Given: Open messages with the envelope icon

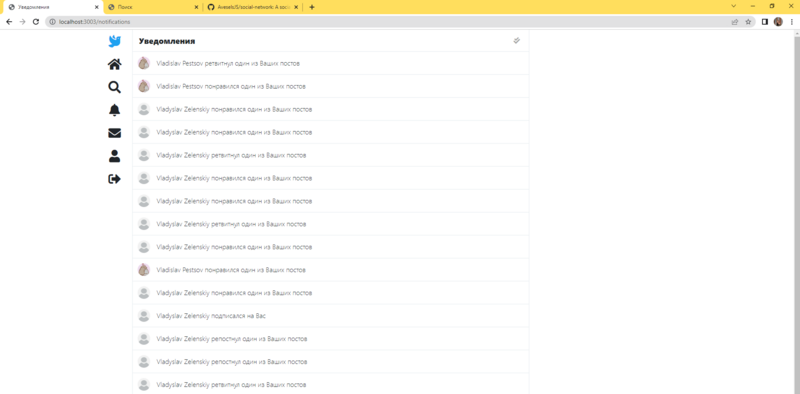Looking at the screenshot, I should click(x=115, y=133).
